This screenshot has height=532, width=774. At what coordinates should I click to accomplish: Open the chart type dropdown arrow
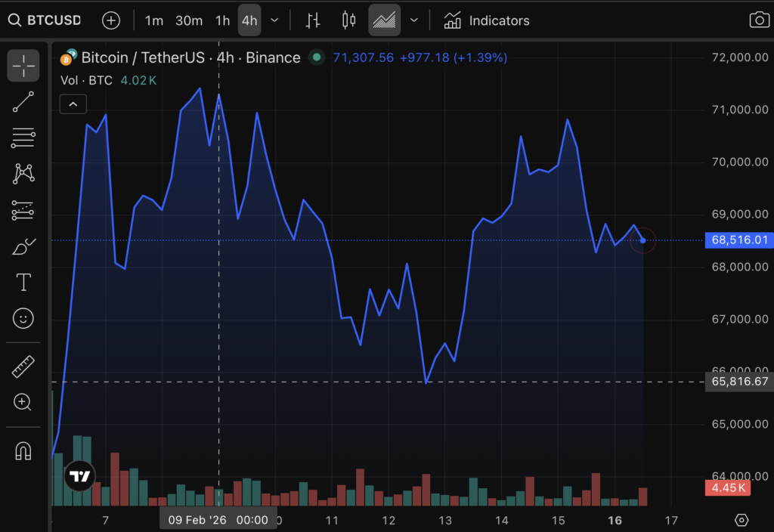pos(413,20)
